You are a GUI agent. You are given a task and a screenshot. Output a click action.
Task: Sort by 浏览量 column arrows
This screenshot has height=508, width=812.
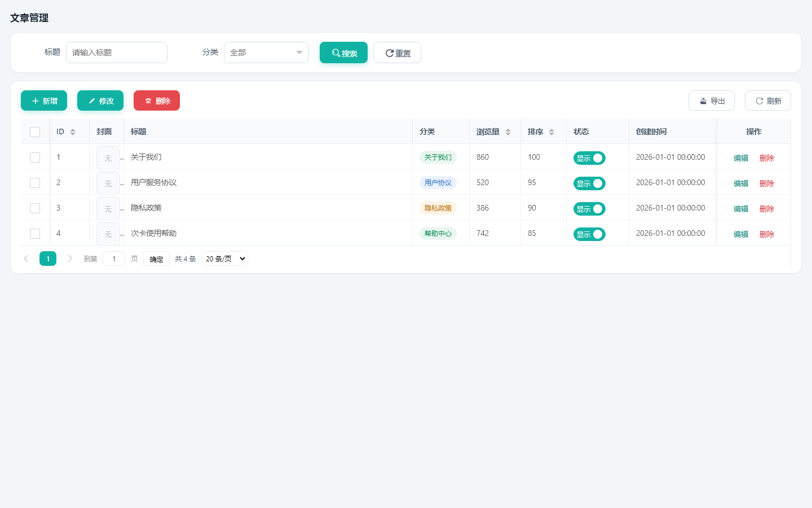(x=508, y=132)
